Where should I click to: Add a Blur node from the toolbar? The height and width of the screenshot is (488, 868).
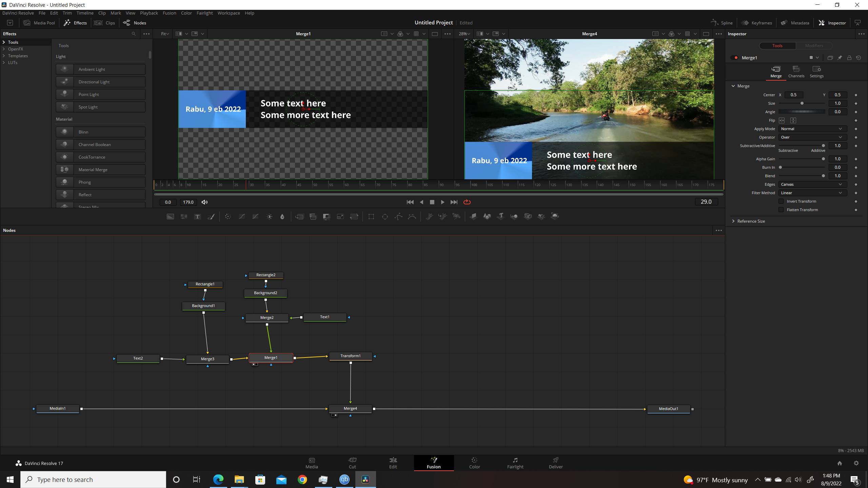coord(282,217)
